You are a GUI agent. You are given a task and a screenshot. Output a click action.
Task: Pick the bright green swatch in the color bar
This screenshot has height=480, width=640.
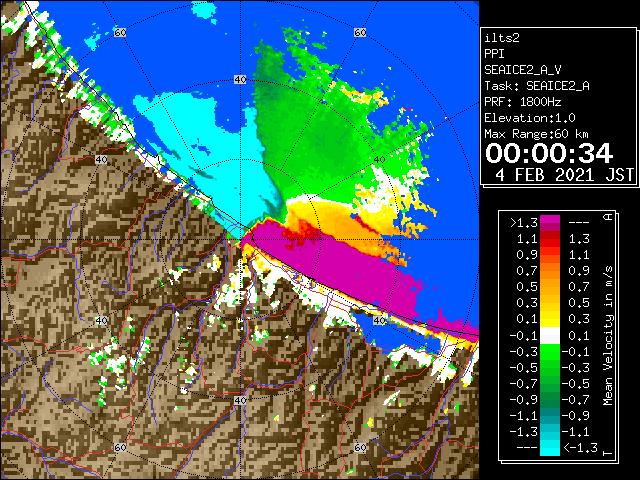pyautogui.click(x=550, y=352)
